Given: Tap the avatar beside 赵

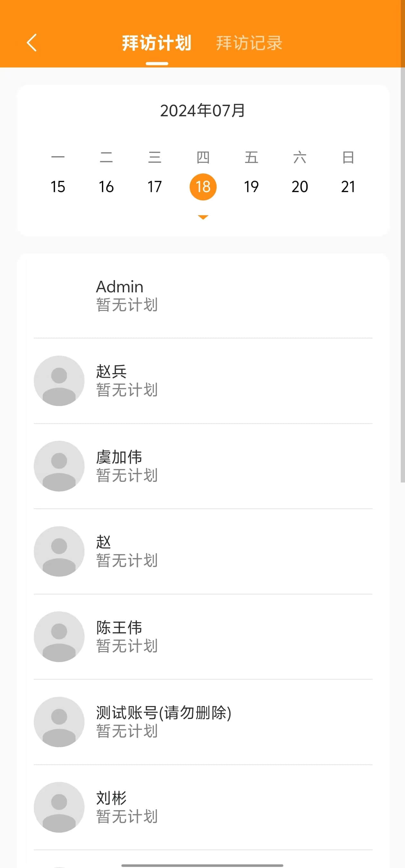Looking at the screenshot, I should click(x=59, y=551).
